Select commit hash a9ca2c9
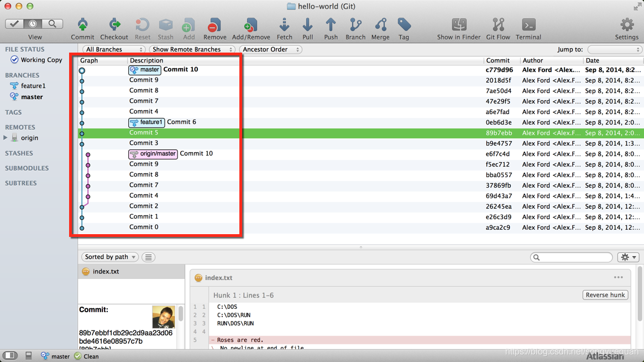644x362 pixels. tap(498, 227)
